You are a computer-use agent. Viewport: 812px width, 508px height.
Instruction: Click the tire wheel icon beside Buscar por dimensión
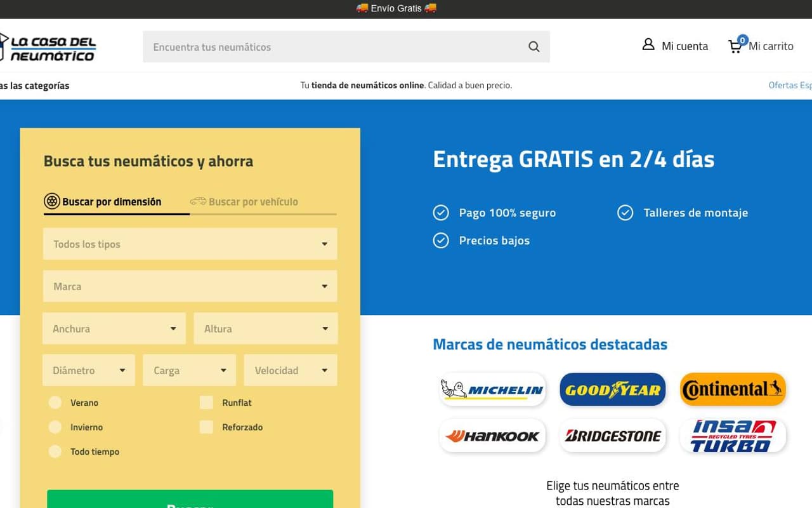click(52, 201)
